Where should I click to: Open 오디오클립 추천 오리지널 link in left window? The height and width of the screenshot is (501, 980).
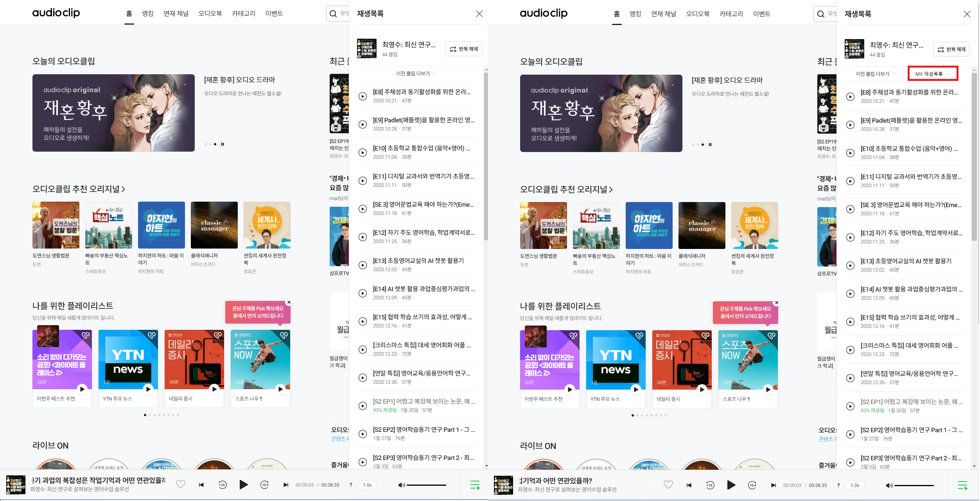(x=79, y=189)
